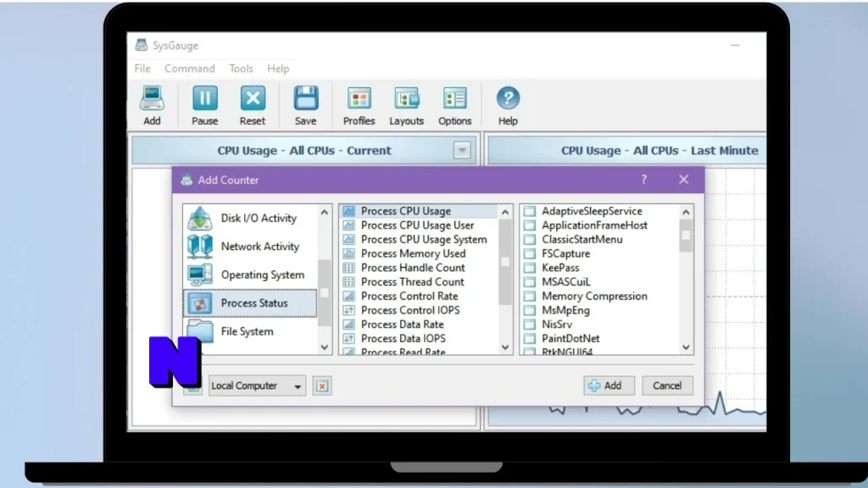Image resolution: width=868 pixels, height=488 pixels.
Task: Click the Process Control Rate icon
Action: coord(348,296)
